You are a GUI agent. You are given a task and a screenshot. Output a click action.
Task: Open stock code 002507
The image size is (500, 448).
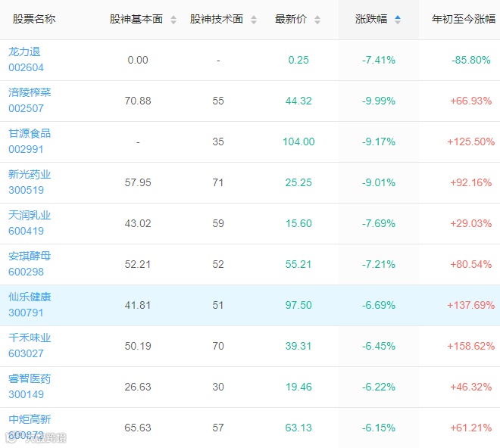tap(27, 108)
